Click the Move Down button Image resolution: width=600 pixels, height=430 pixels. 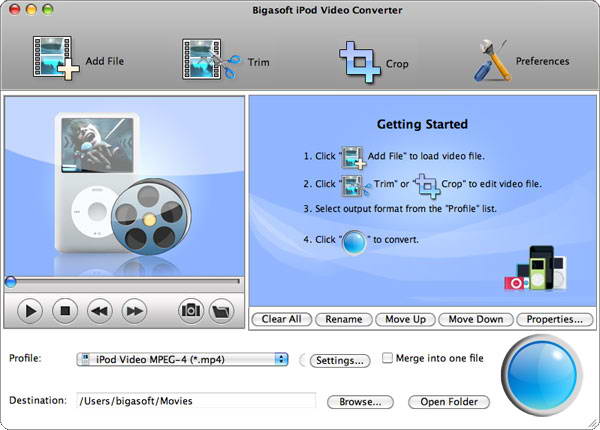coord(476,319)
